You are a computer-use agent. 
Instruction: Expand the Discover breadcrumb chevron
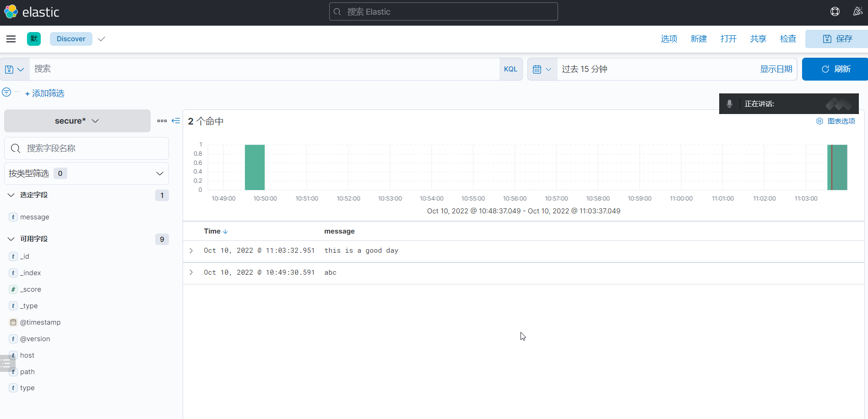click(102, 39)
